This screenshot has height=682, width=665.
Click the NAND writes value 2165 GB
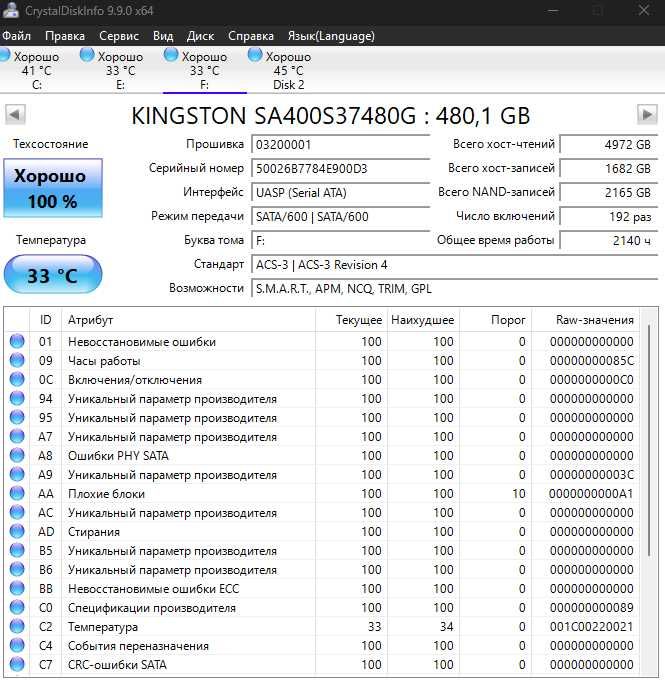click(609, 192)
